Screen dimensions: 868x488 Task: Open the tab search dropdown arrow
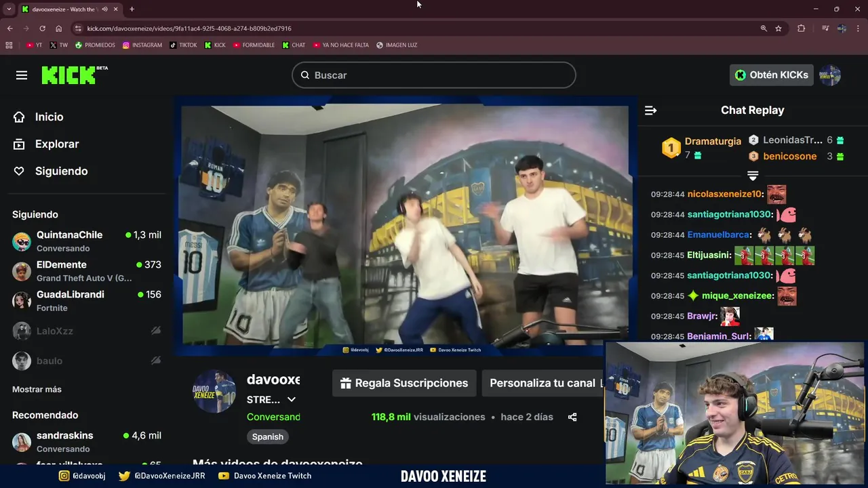[x=9, y=9]
